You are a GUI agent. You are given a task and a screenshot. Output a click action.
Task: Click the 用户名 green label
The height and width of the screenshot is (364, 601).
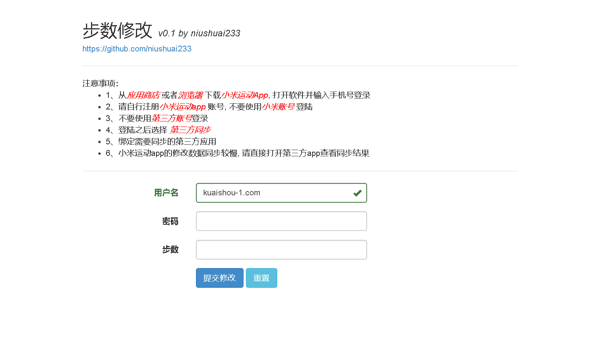coord(166,193)
